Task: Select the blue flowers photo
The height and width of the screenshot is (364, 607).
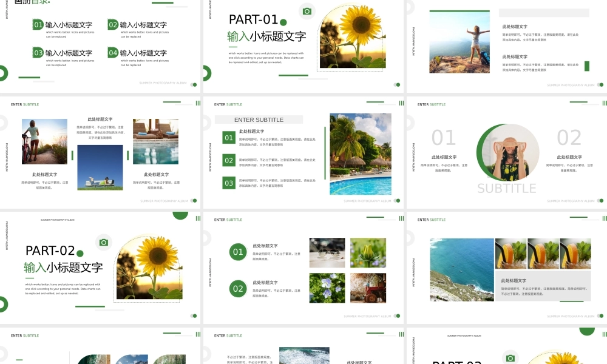Action: coord(327,288)
